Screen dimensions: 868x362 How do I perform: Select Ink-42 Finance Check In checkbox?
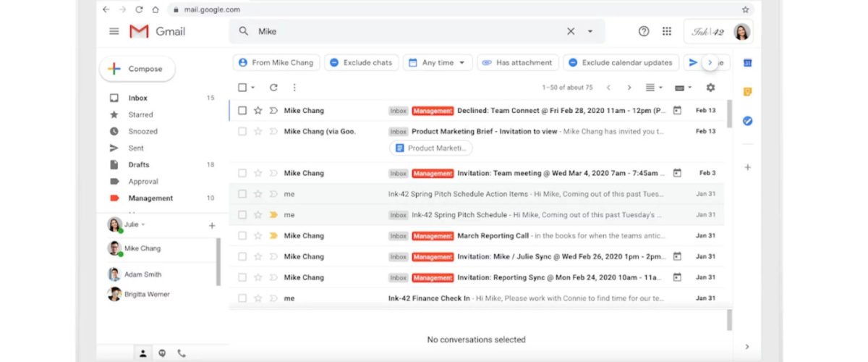[x=242, y=298]
